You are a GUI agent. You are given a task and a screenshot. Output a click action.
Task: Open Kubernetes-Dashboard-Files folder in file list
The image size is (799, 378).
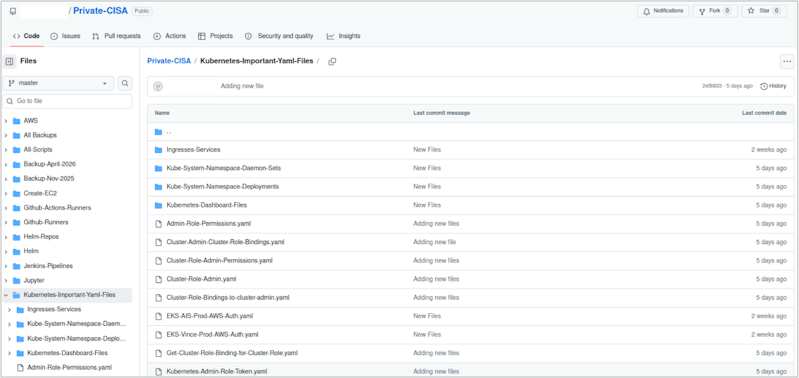tap(206, 205)
